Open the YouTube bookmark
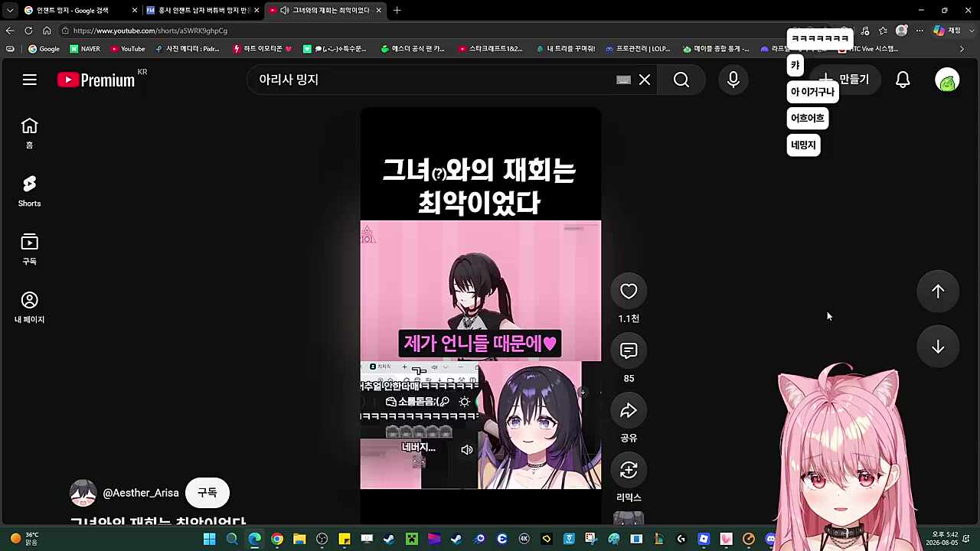Viewport: 980px width, 551px height. (x=127, y=49)
